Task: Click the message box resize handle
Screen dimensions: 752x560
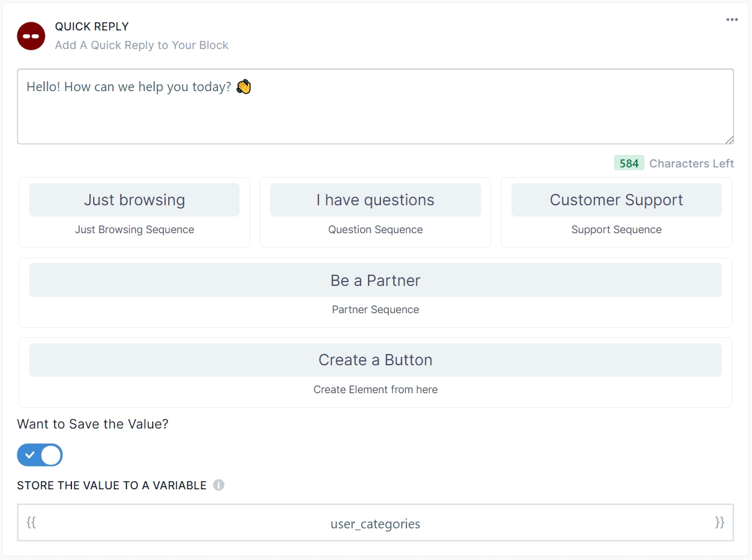Action: (x=729, y=140)
